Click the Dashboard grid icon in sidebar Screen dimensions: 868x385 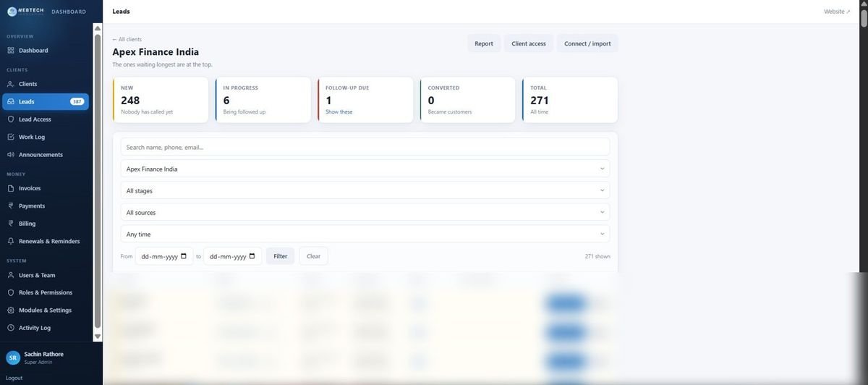(11, 51)
